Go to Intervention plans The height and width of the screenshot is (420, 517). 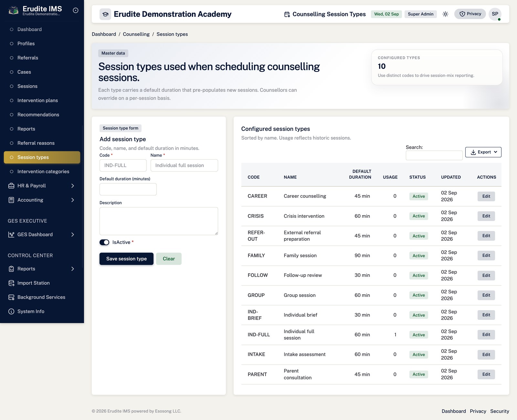point(42,100)
